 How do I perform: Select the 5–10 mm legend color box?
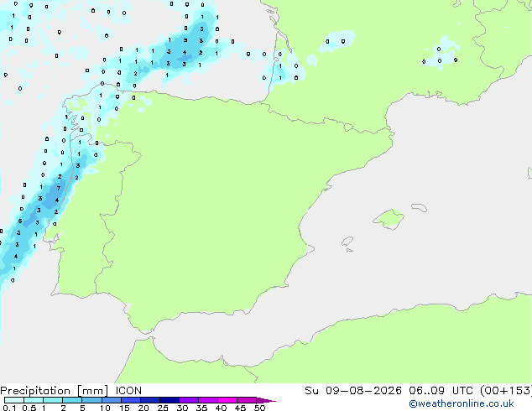tap(91, 400)
